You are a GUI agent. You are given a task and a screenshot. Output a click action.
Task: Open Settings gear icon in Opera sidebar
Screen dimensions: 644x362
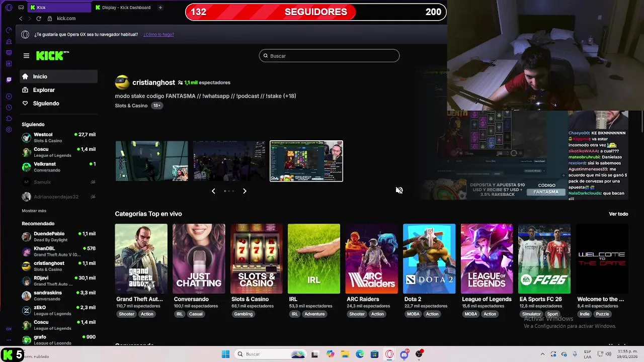(x=9, y=130)
